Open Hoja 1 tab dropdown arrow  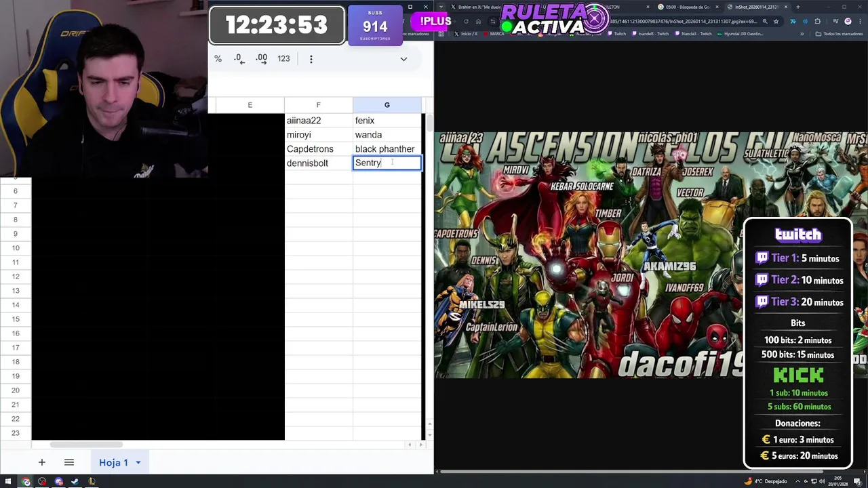(138, 463)
